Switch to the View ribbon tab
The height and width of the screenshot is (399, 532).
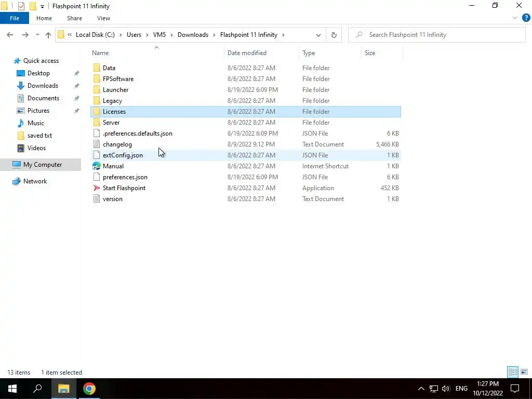pos(103,18)
